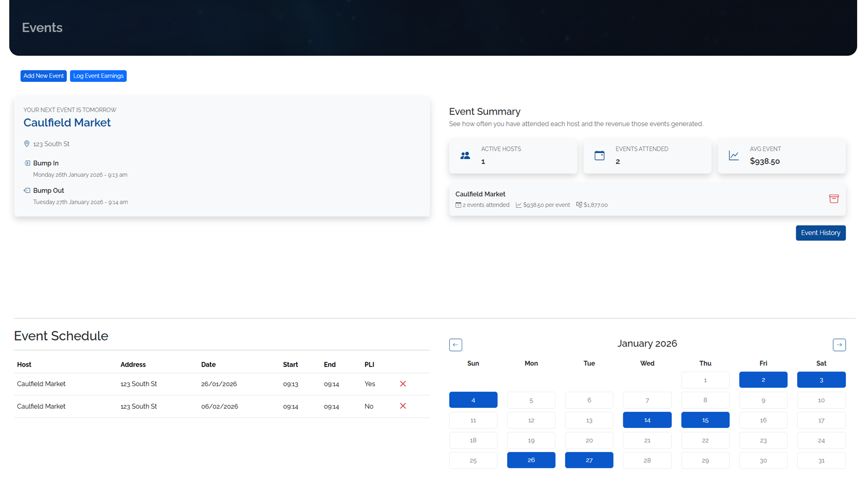Select the Avg Event line-chart icon

click(x=733, y=156)
